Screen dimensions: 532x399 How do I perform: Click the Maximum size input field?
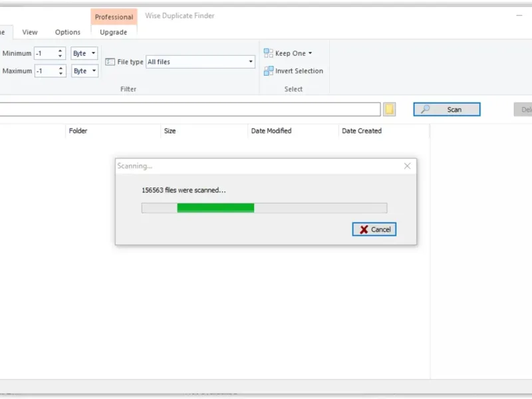(x=46, y=71)
